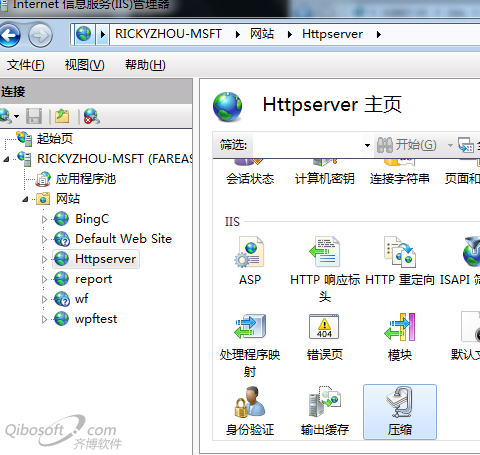Open the 输出缓存 feature icon

(324, 401)
